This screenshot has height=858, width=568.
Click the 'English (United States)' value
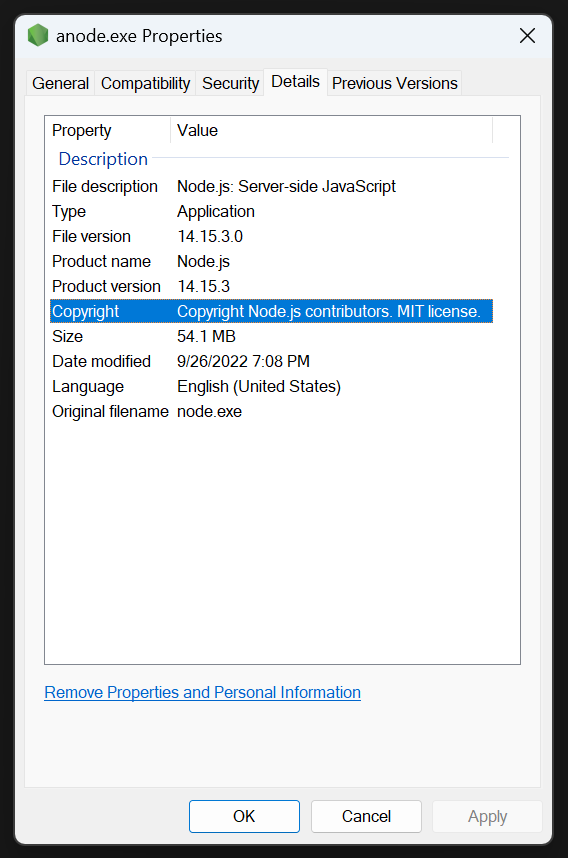(259, 386)
